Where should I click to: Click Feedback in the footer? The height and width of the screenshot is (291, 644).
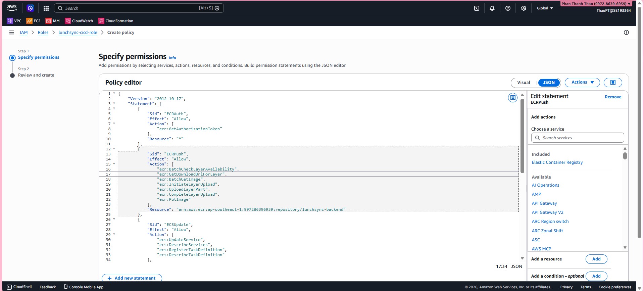pos(48,287)
